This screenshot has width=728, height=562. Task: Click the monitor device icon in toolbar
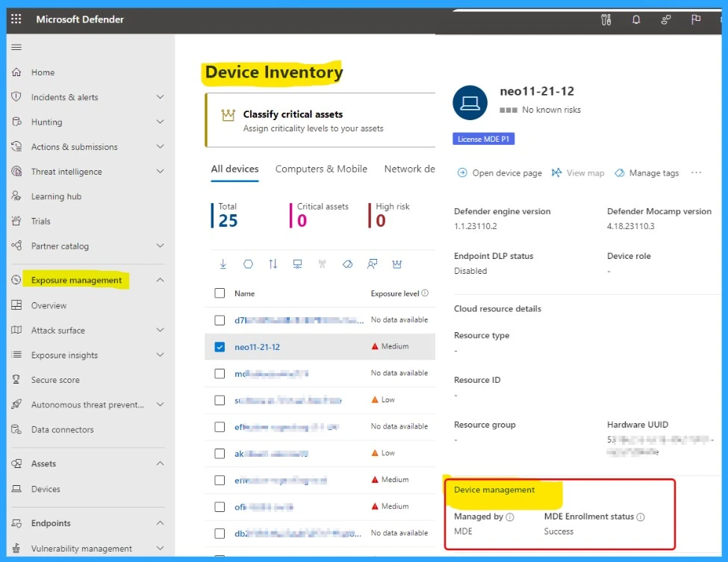point(298,264)
